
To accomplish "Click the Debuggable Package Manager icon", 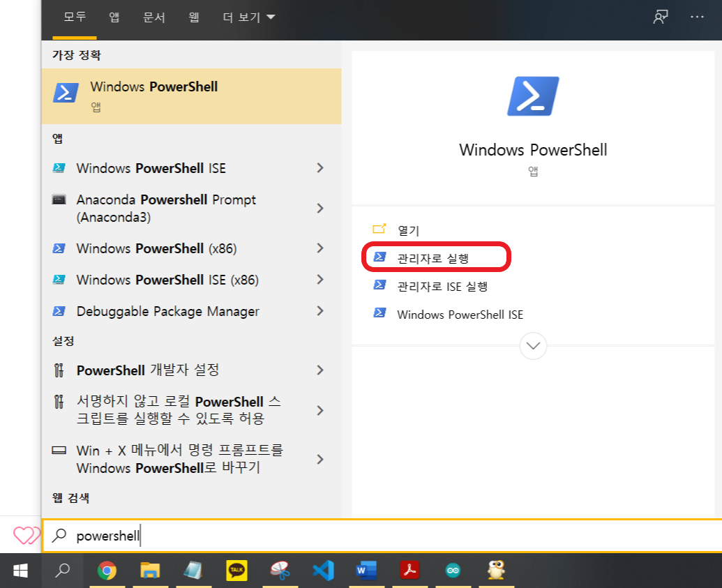I will tap(59, 311).
